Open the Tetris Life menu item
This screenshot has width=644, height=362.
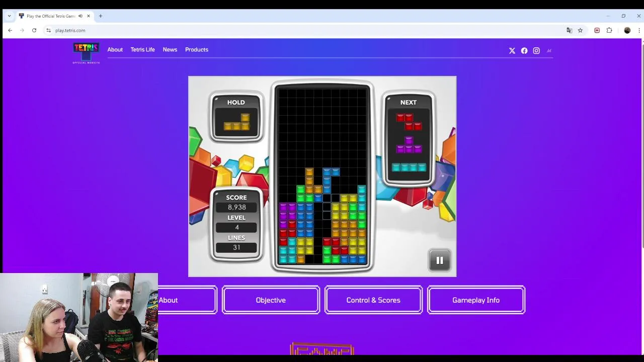[142, 50]
